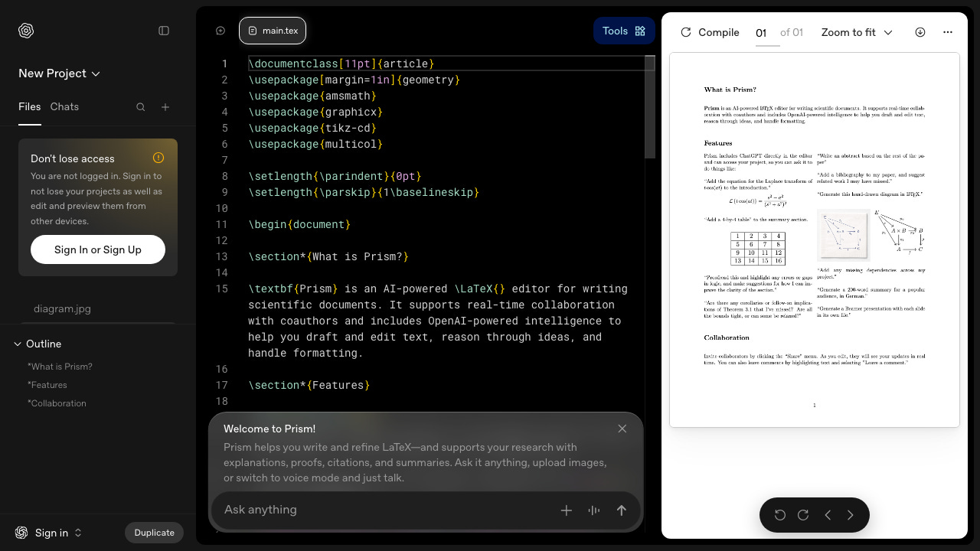Go to next page in preview
Image resolution: width=980 pixels, height=551 pixels.
850,515
